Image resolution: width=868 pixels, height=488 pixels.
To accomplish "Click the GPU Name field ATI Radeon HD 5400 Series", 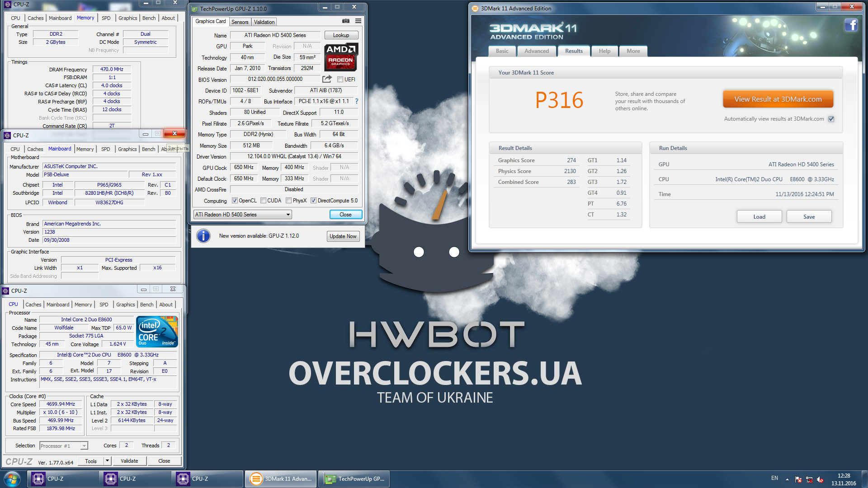I will click(275, 35).
